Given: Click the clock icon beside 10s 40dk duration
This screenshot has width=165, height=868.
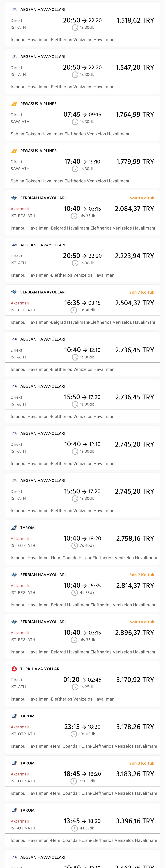Looking at the screenshot, I should [74, 310].
